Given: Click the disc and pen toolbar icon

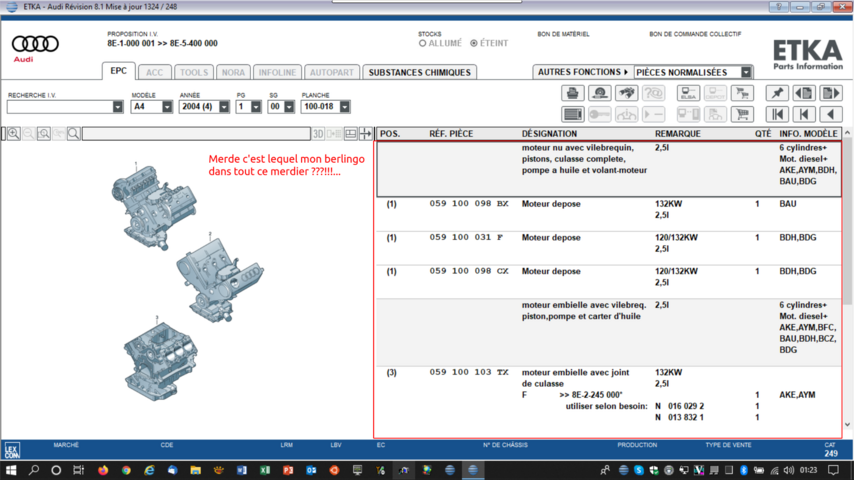Looking at the screenshot, I should click(x=600, y=93).
